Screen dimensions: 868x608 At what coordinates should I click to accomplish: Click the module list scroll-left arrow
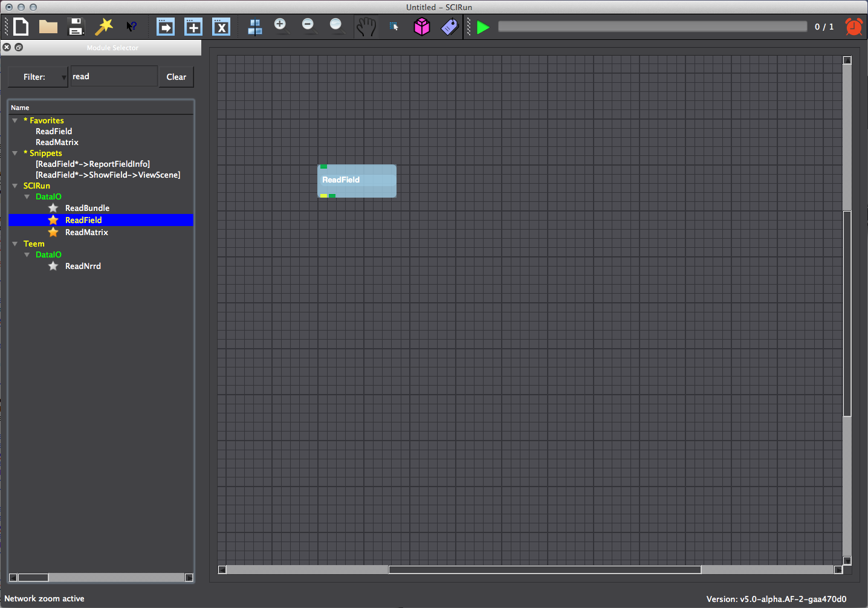[x=13, y=578]
